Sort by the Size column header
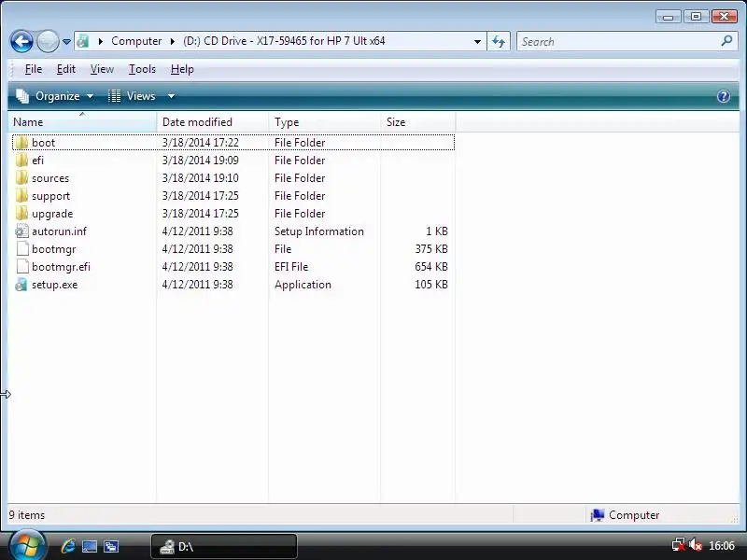 (x=417, y=122)
